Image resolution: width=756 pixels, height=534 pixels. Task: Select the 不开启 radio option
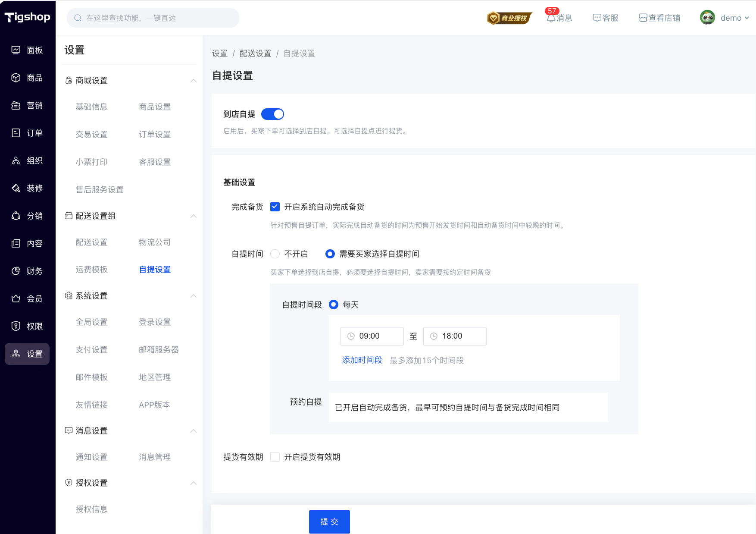[x=275, y=254]
